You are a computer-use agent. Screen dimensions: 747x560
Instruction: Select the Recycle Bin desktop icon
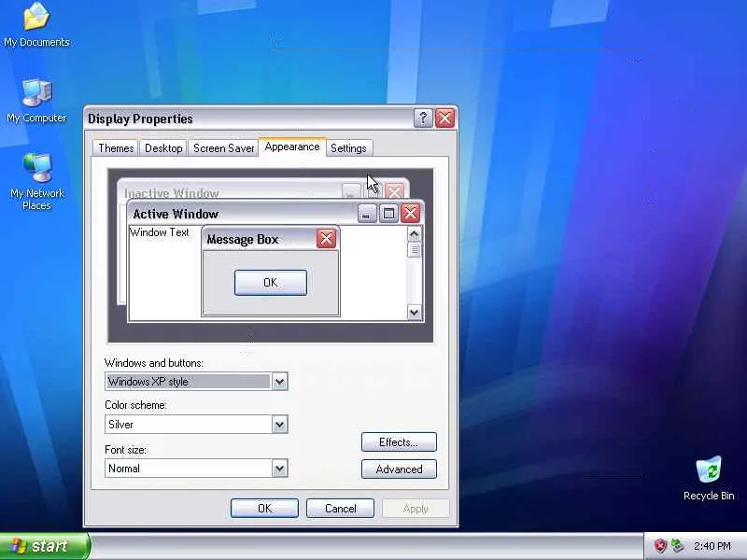(709, 478)
